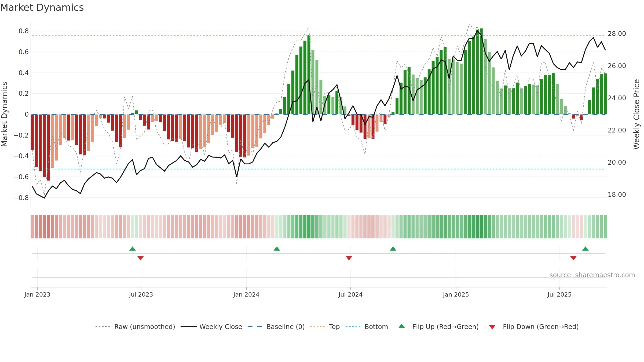Click the Jan 2024 x-axis label

tap(246, 294)
